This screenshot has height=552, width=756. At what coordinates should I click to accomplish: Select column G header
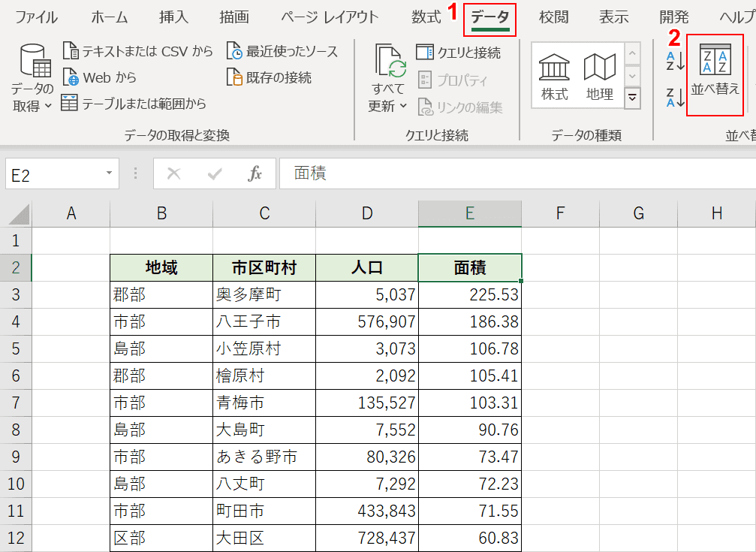point(638,213)
